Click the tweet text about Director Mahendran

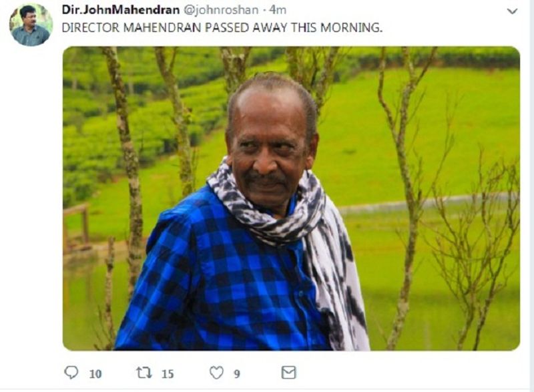[222, 27]
